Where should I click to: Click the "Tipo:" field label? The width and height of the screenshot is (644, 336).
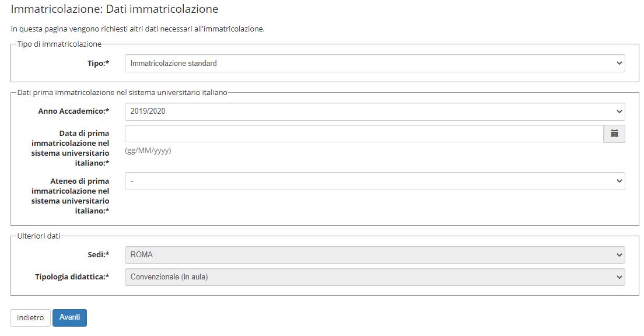point(98,64)
